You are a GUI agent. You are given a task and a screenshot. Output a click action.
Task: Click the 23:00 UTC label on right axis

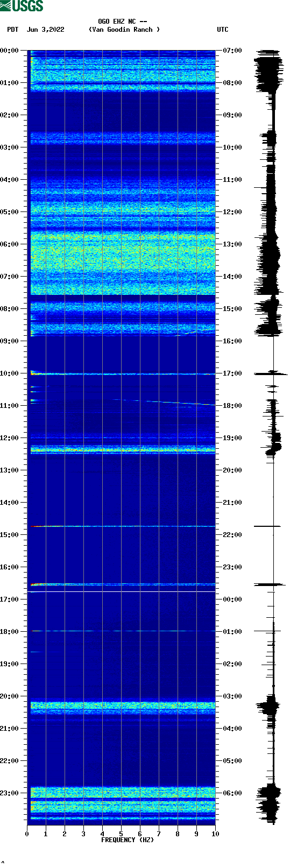[x=232, y=567]
